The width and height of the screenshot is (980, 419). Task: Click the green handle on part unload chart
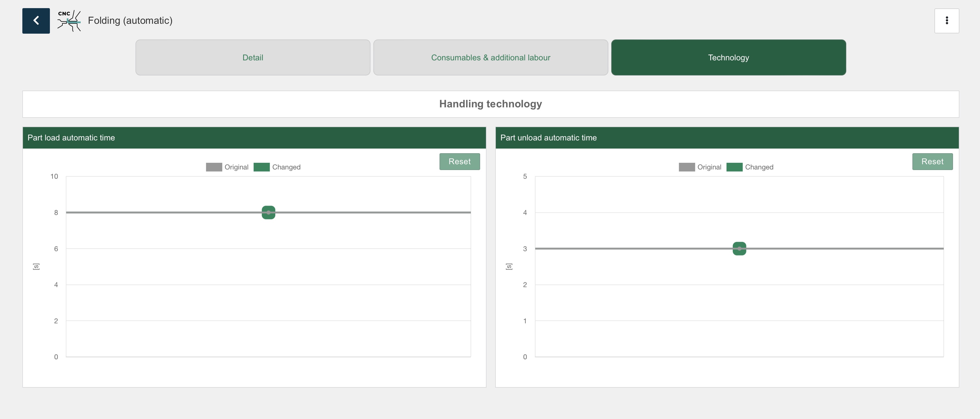(x=739, y=248)
